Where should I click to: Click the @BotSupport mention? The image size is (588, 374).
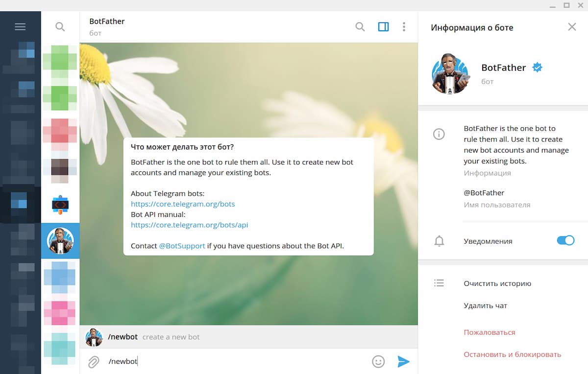182,246
